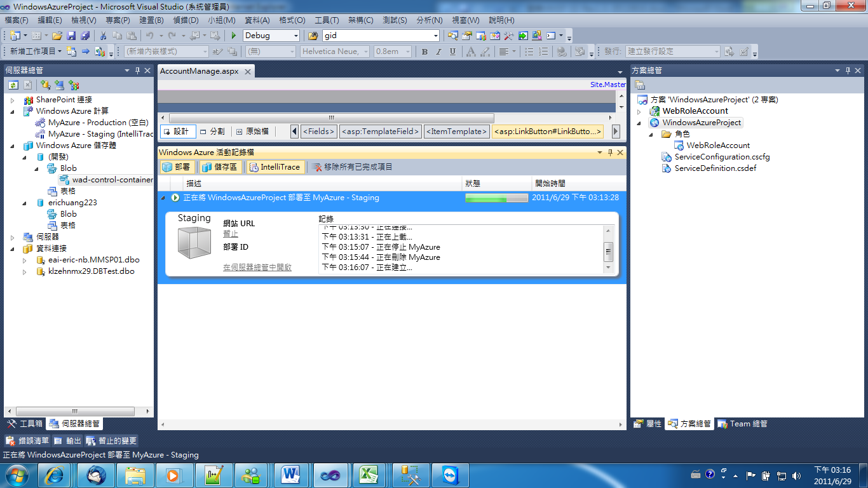Open Debug configuration dropdown
Screen dimensions: 868x488
tap(295, 36)
